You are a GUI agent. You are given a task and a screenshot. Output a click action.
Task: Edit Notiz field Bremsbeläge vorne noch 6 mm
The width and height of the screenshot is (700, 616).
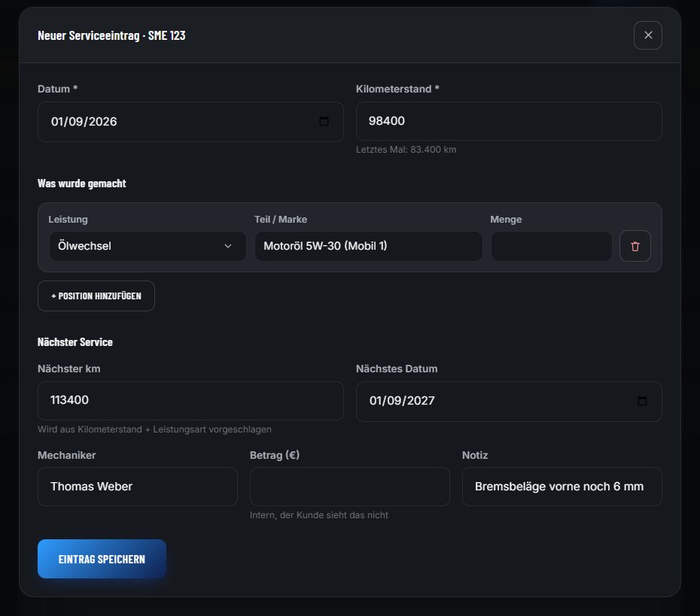(562, 487)
